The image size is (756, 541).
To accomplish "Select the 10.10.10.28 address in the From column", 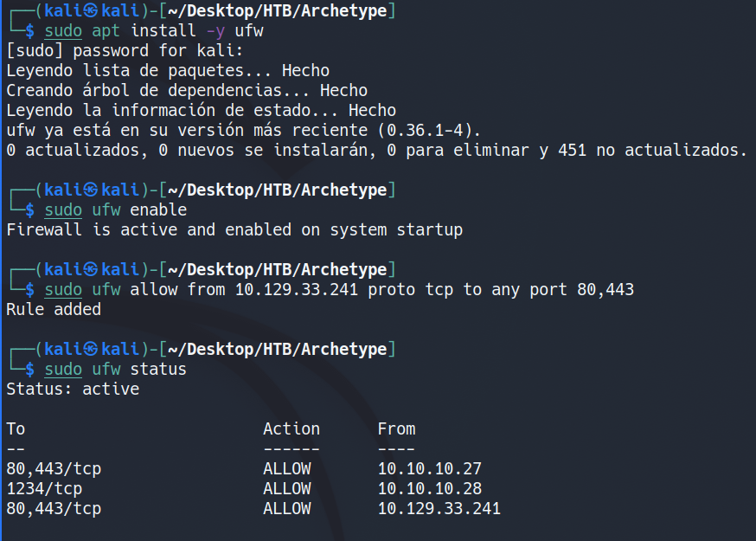I will pyautogui.click(x=429, y=488).
